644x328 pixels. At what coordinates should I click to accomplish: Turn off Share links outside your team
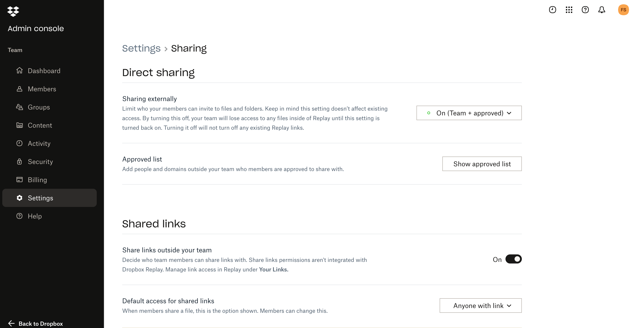coord(513,259)
